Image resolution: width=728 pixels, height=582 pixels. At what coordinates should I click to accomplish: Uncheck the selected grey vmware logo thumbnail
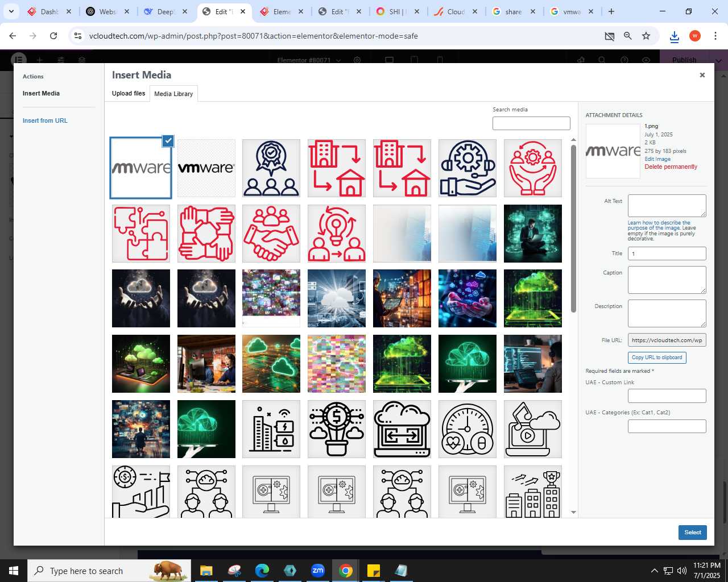[x=168, y=141]
